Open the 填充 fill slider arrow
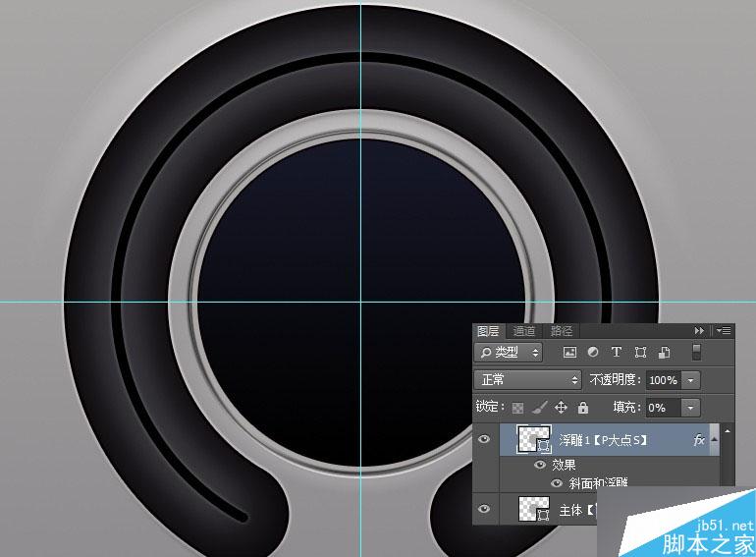756x557 pixels. [x=690, y=408]
